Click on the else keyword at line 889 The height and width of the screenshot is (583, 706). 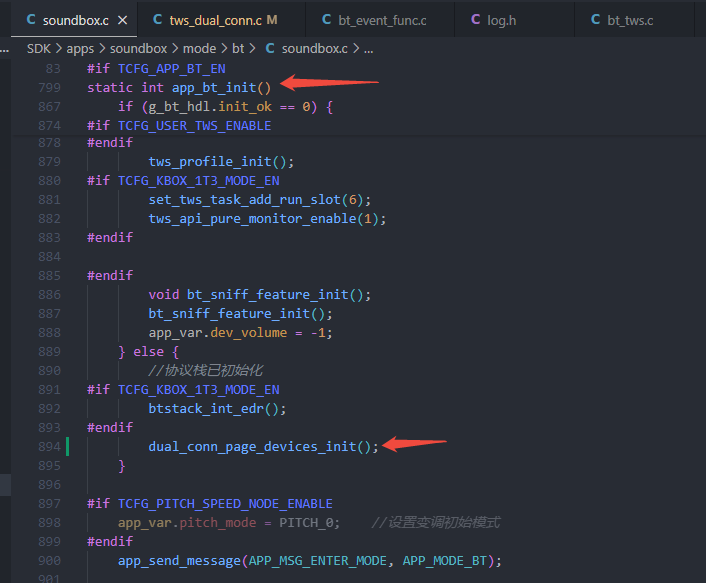149,352
